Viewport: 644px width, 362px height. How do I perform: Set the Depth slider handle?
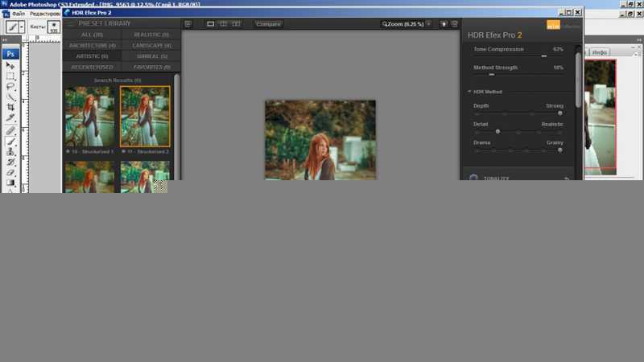click(559, 113)
